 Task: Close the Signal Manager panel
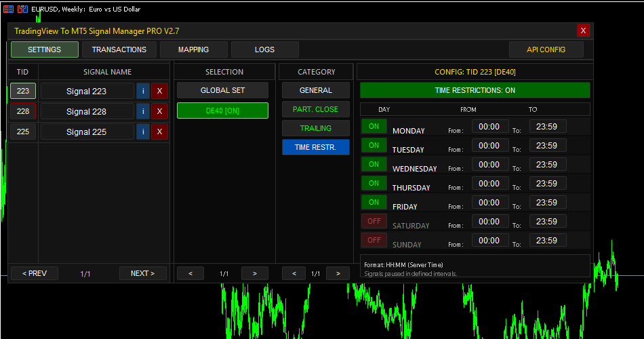[583, 31]
